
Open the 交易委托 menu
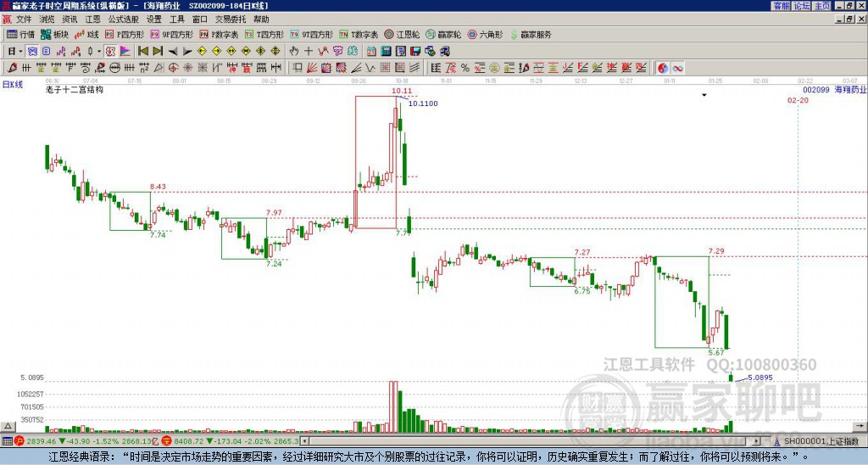pyautogui.click(x=231, y=20)
